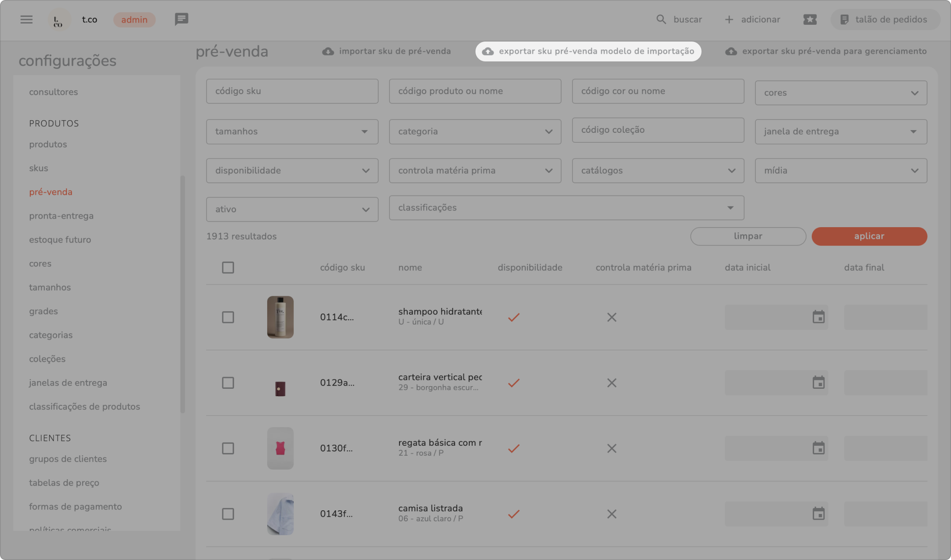This screenshot has width=951, height=560.
Task: Expand the tamanhos dropdown
Action: click(x=292, y=132)
